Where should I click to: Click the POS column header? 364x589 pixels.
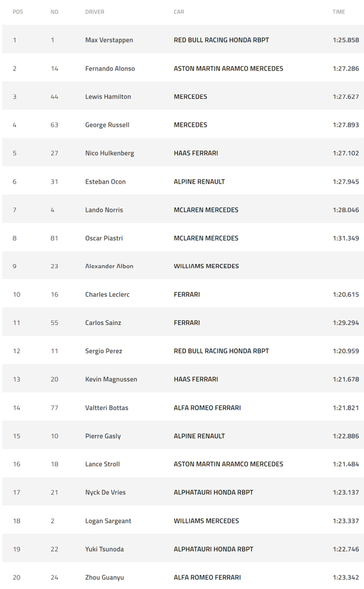[x=18, y=12]
